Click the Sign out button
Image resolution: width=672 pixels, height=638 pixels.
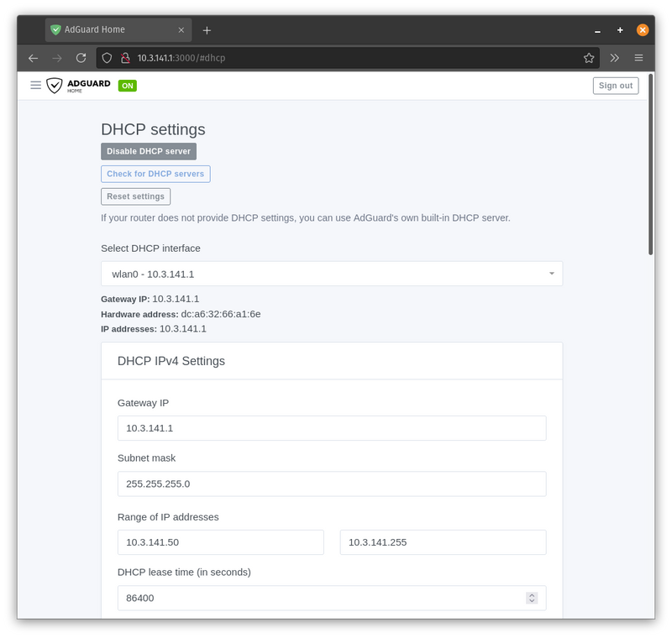pyautogui.click(x=616, y=86)
